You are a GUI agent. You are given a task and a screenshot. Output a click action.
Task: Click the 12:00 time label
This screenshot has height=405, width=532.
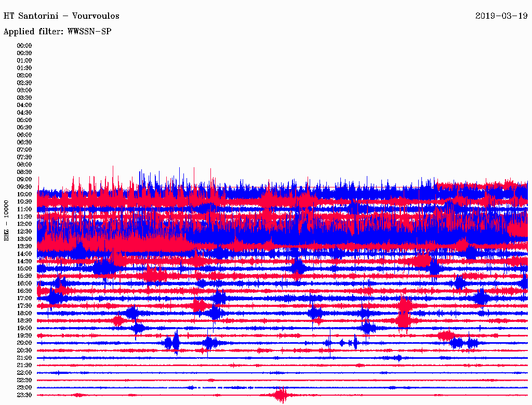coord(24,224)
